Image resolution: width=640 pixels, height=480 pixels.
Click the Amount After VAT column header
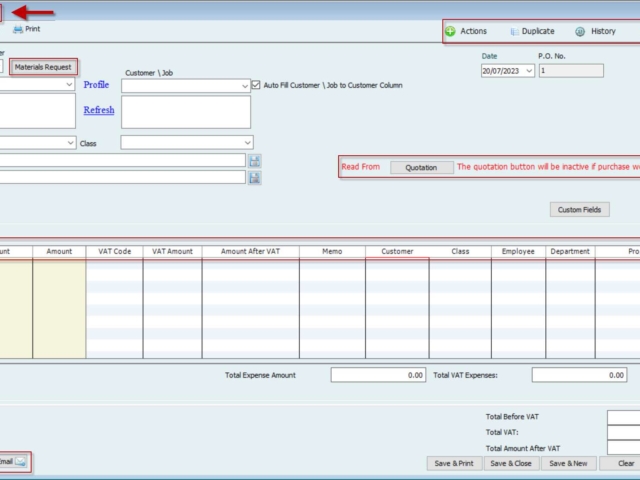coord(250,251)
